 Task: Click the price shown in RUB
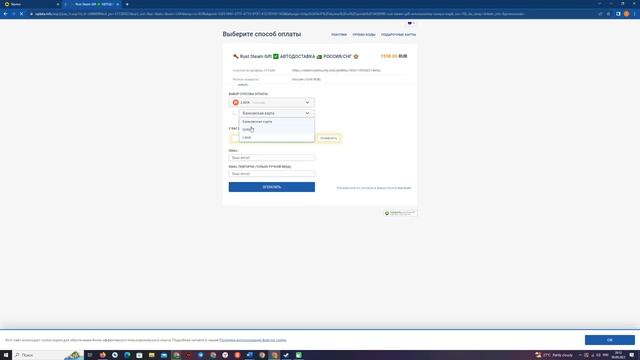point(394,56)
